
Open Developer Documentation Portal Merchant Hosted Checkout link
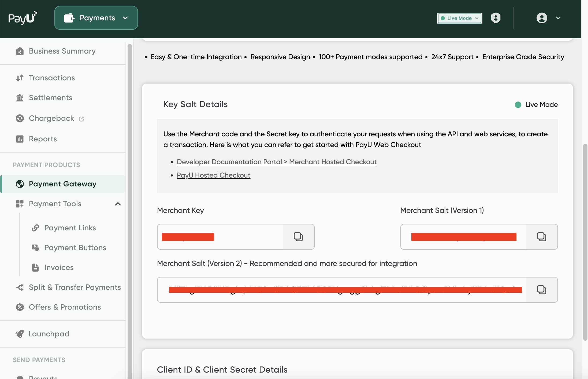277,162
